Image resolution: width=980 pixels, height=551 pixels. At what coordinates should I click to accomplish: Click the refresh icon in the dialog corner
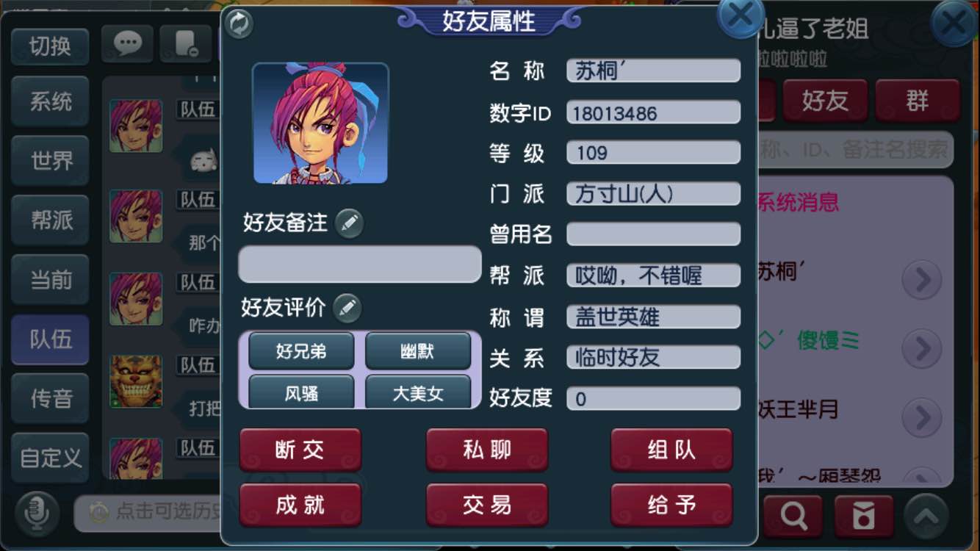click(239, 24)
